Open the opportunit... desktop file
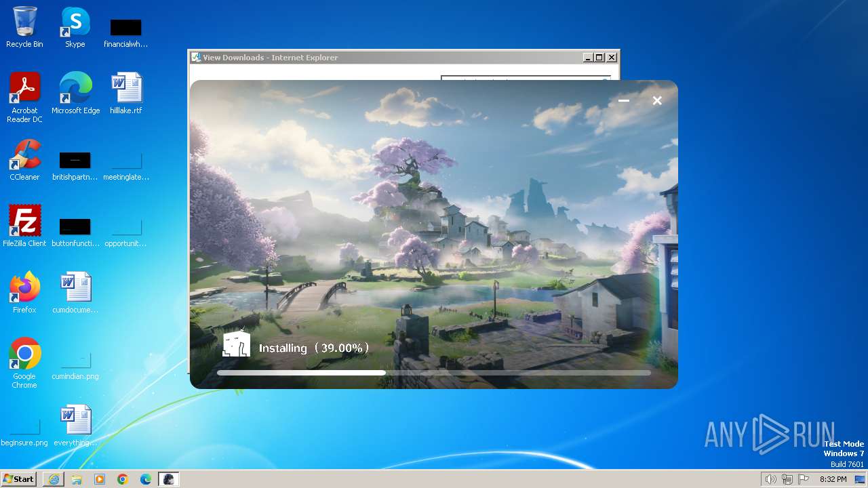 [x=126, y=233]
